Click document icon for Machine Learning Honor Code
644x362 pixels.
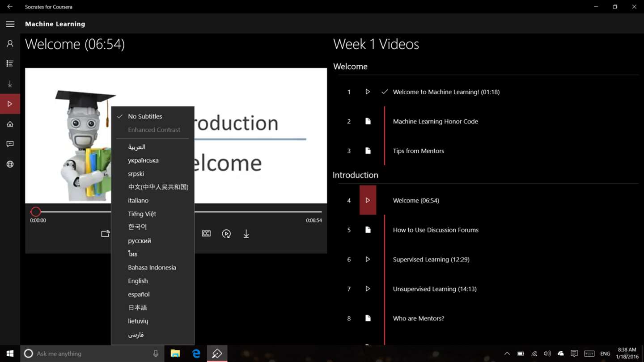(368, 121)
